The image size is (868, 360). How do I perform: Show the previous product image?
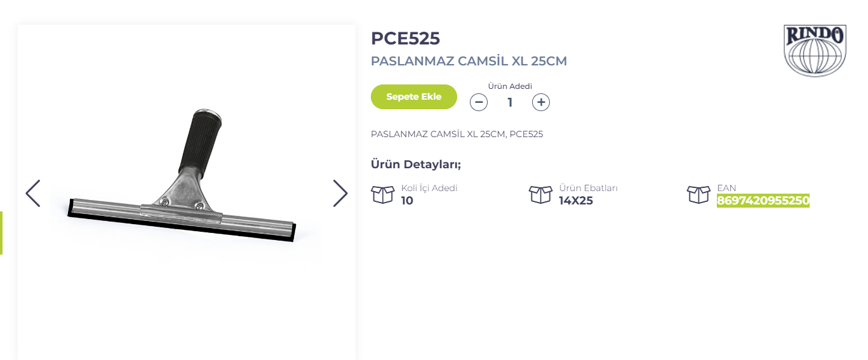(x=33, y=193)
